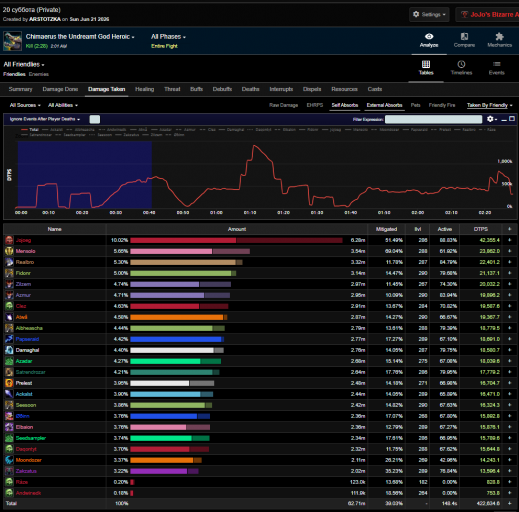Click the class icon beside Azmur

pos(9,295)
